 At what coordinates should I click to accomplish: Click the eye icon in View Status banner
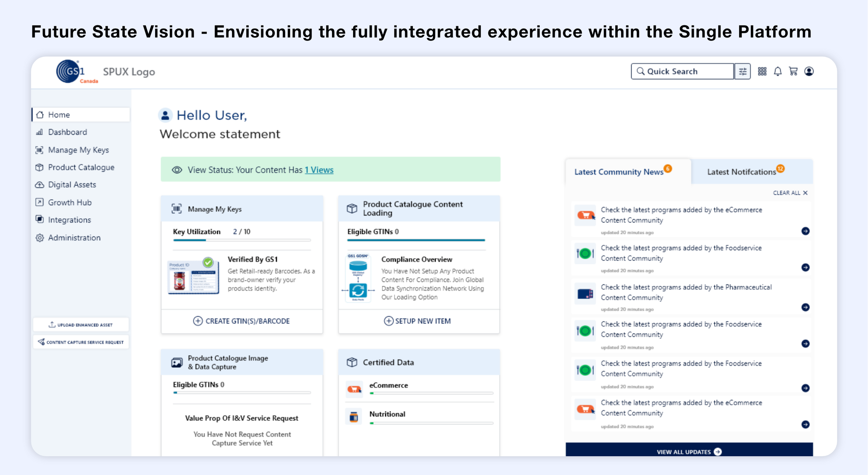(177, 170)
